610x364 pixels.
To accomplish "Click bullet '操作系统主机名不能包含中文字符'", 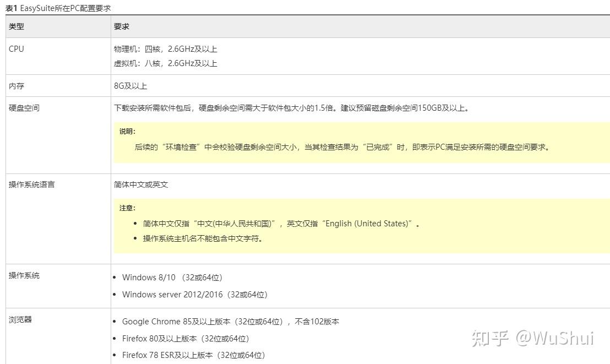I will (x=203, y=238).
